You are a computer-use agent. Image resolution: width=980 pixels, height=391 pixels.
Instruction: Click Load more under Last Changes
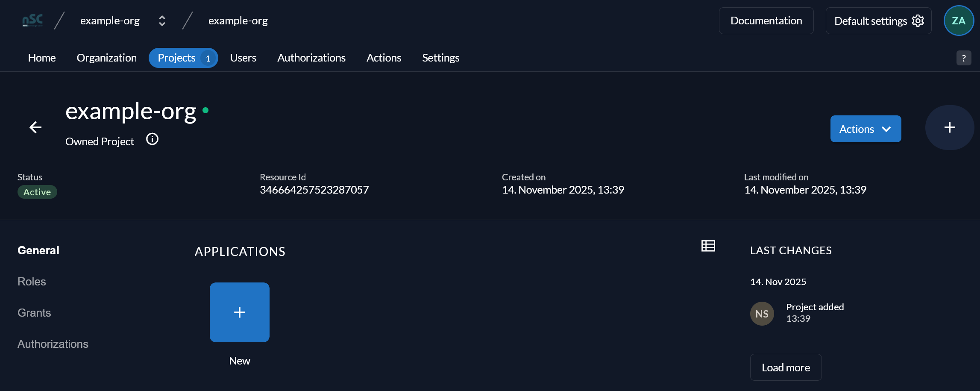tap(786, 367)
